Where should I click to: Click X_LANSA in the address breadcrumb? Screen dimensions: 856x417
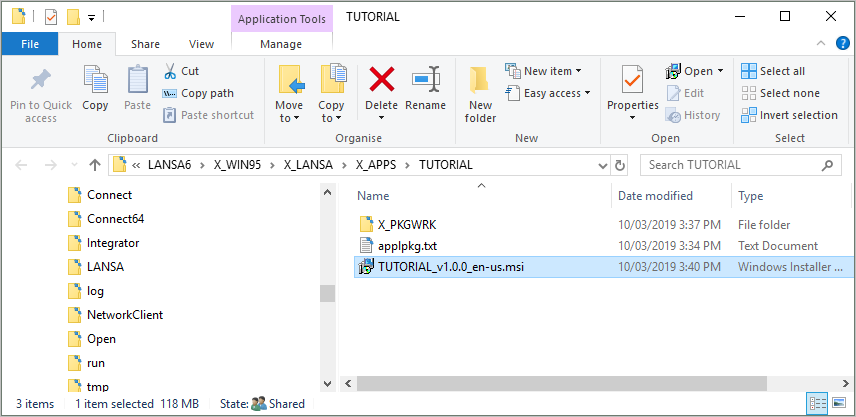pyautogui.click(x=308, y=165)
